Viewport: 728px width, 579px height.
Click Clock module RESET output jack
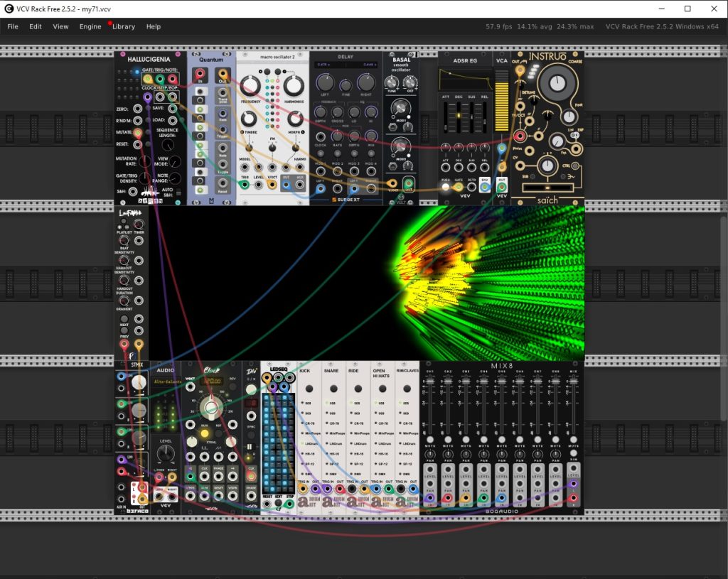pyautogui.click(x=219, y=496)
